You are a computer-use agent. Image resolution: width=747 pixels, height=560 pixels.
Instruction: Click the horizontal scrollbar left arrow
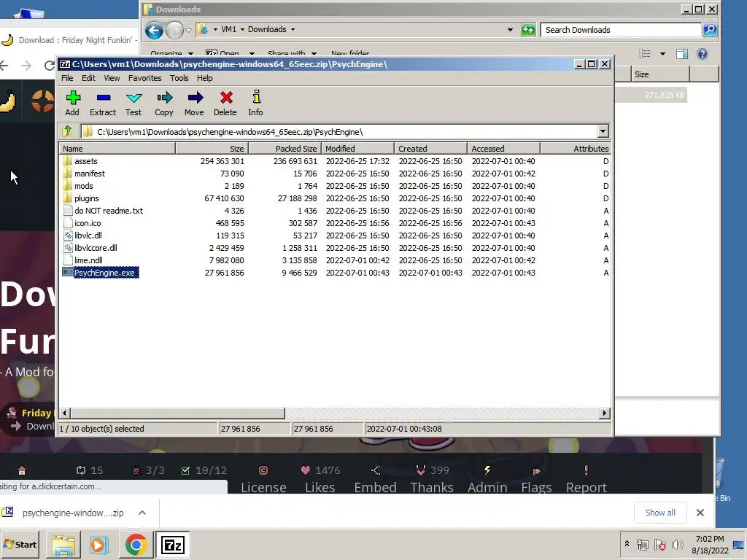point(65,413)
